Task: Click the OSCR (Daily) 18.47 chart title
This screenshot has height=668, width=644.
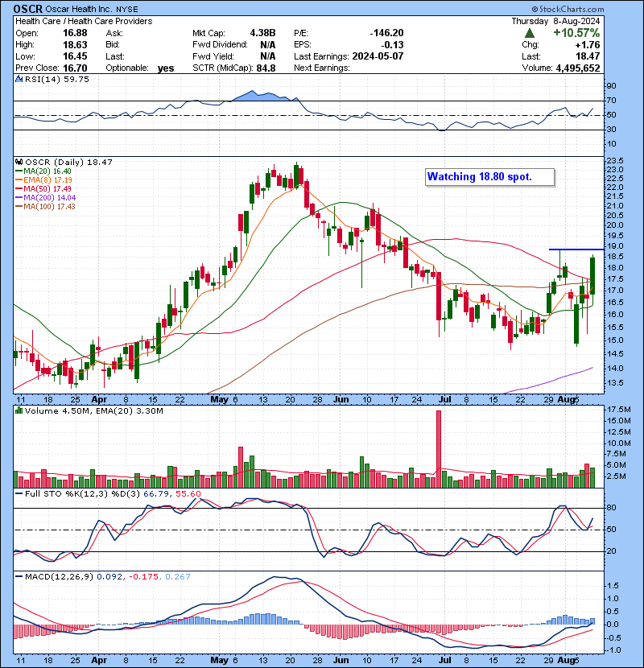Action: point(68,162)
